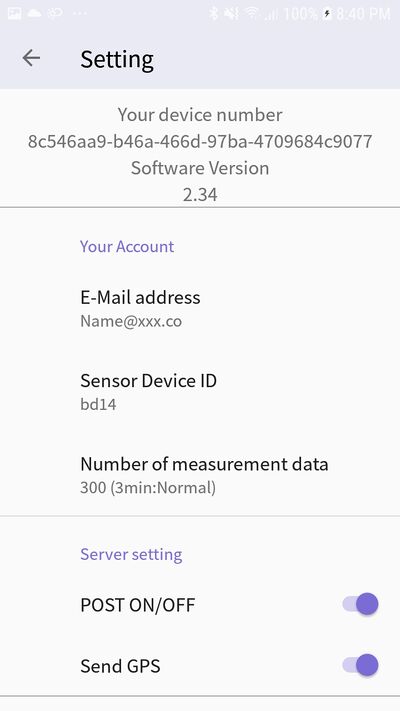The width and height of the screenshot is (400, 711).
Task: Tap the Your Account section header
Action: (x=127, y=246)
